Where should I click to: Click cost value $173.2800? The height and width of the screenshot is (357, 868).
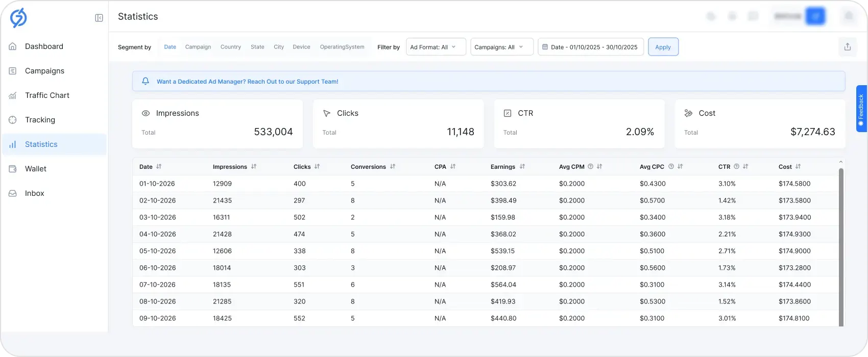[x=794, y=268]
